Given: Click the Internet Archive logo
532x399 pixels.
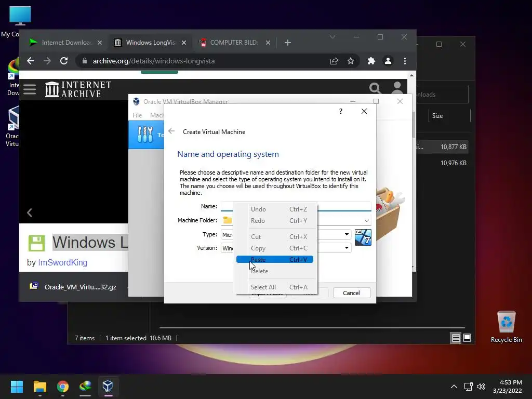Looking at the screenshot, I should click(x=78, y=89).
